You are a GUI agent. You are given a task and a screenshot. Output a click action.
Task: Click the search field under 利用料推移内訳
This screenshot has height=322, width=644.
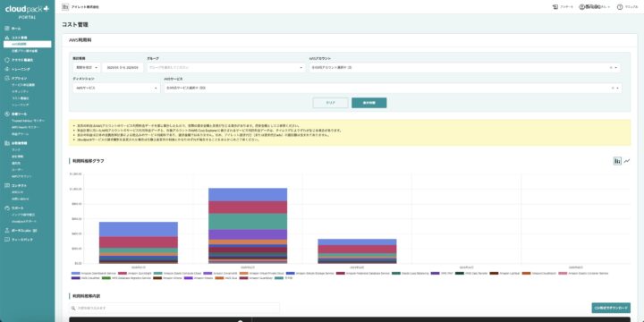pyautogui.click(x=174, y=308)
